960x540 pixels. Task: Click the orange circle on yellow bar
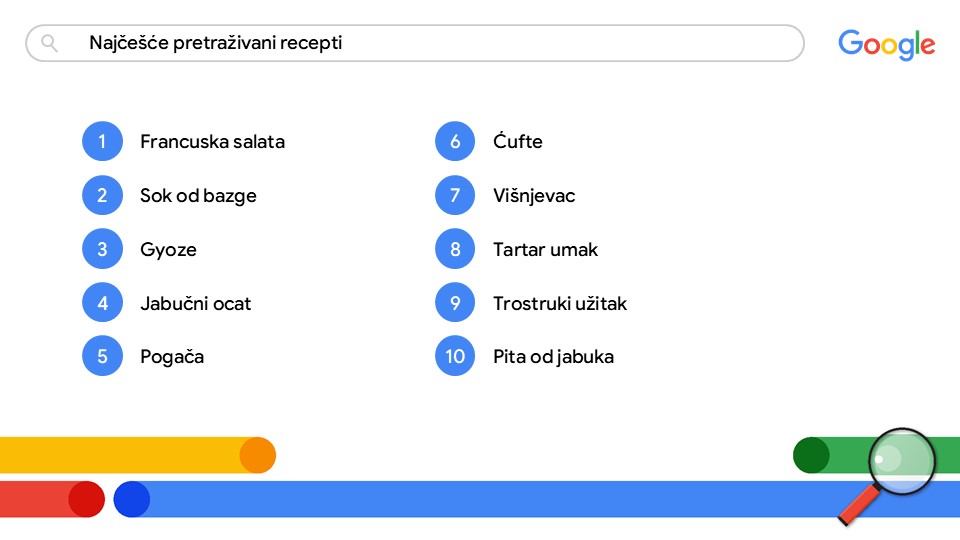tap(258, 455)
